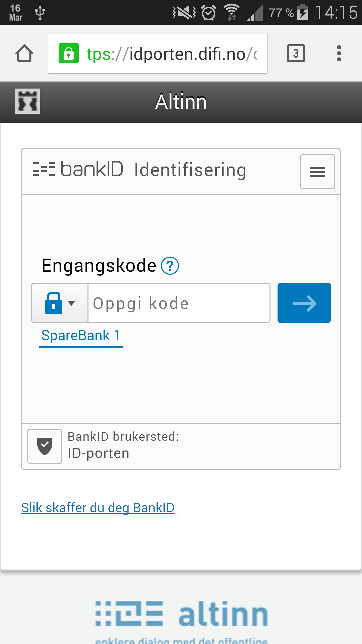Expand the blue padlock method dropdown
This screenshot has width=362, height=644.
tap(60, 303)
